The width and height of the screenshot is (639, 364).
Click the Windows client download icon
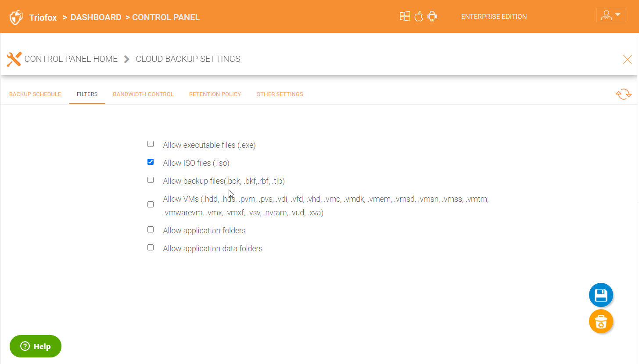click(x=405, y=17)
